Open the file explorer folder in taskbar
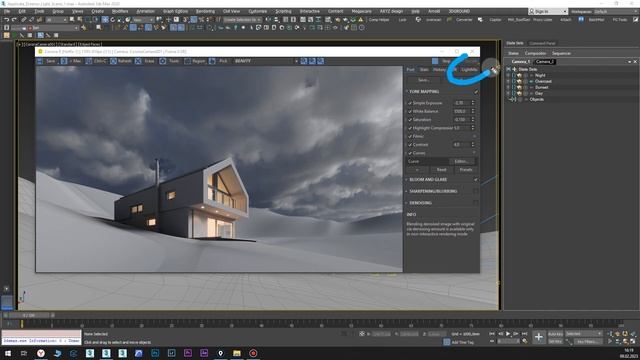Image resolution: width=640 pixels, height=360 pixels. pos(237,353)
